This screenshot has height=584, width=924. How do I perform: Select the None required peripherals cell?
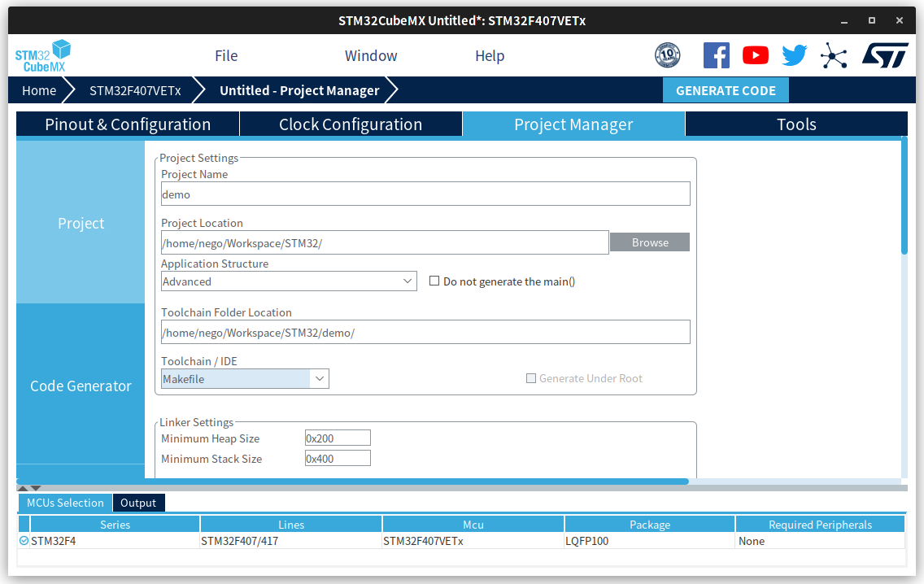(x=820, y=540)
